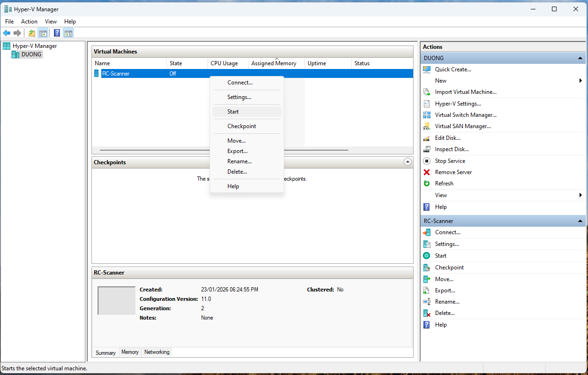
Task: Switch to the Memory tab
Action: [130, 352]
